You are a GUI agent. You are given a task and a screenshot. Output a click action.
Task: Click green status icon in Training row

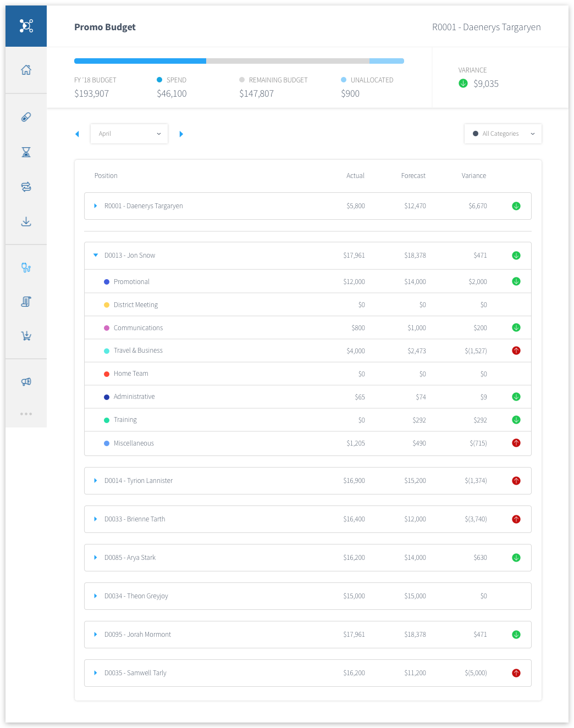516,420
